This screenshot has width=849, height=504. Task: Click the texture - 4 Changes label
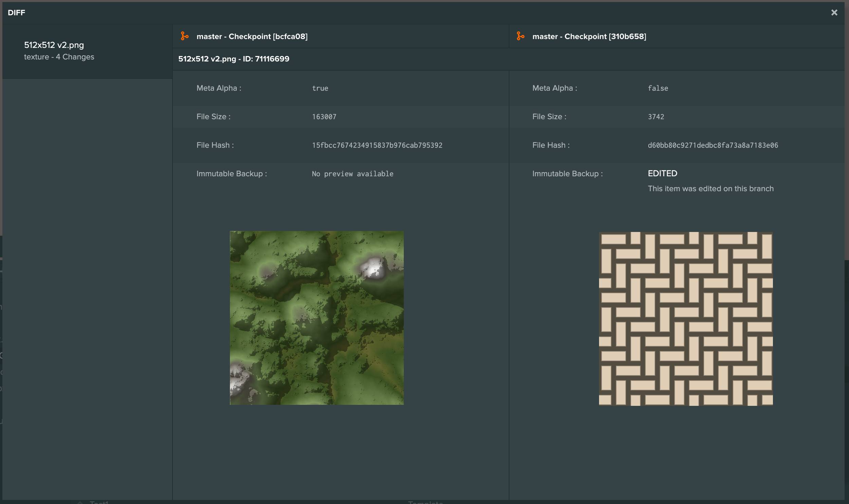tap(59, 57)
